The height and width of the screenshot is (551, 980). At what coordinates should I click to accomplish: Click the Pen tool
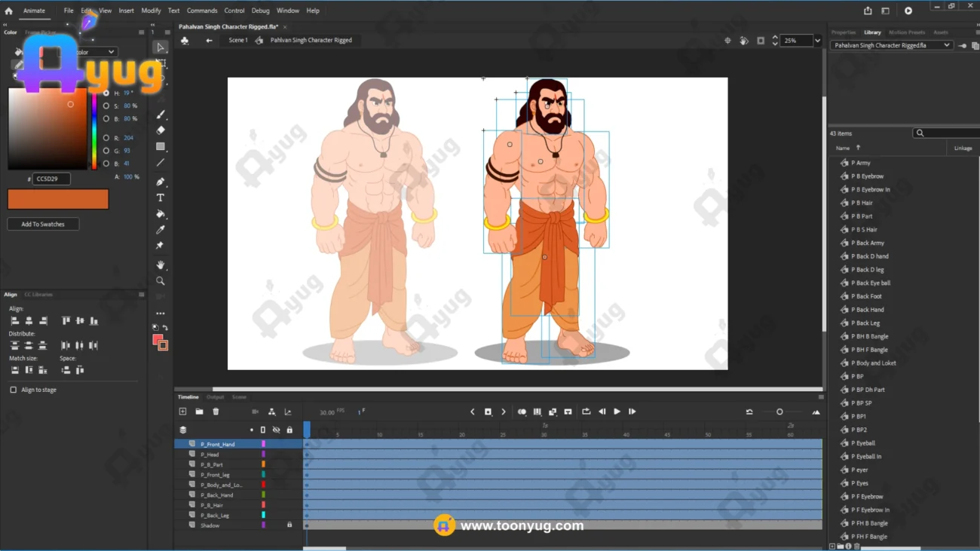[x=161, y=182]
